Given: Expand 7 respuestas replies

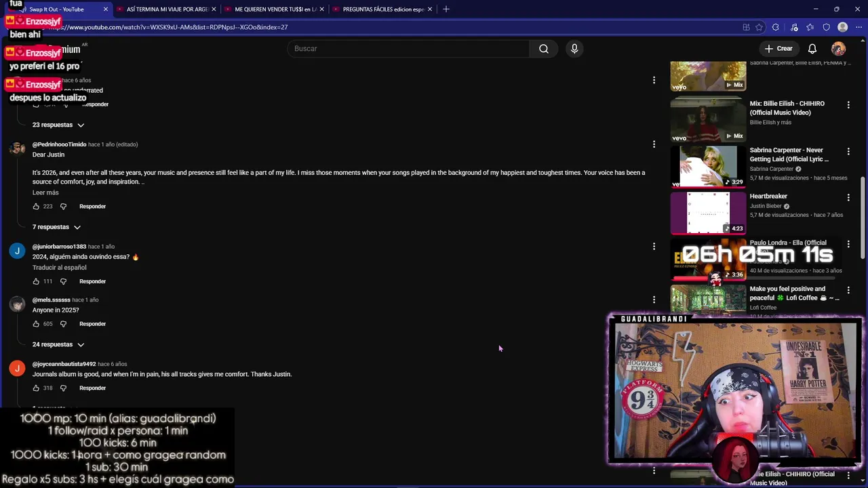Looking at the screenshot, I should (57, 227).
